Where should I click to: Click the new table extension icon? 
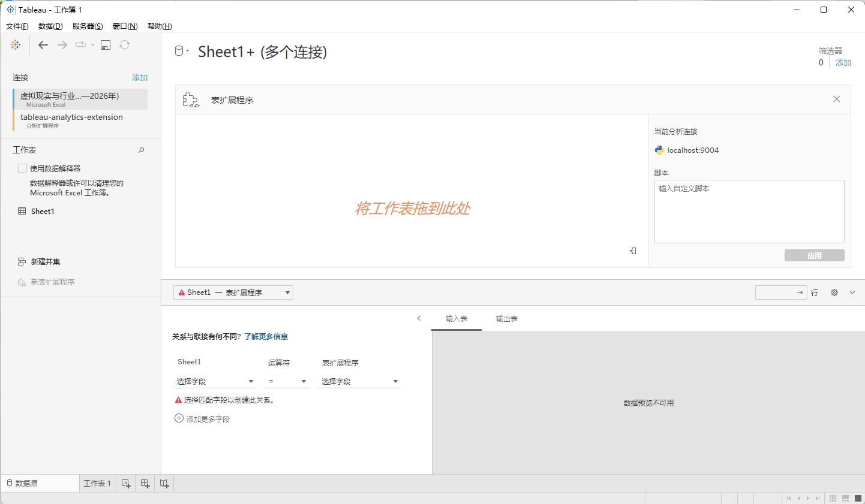click(22, 282)
